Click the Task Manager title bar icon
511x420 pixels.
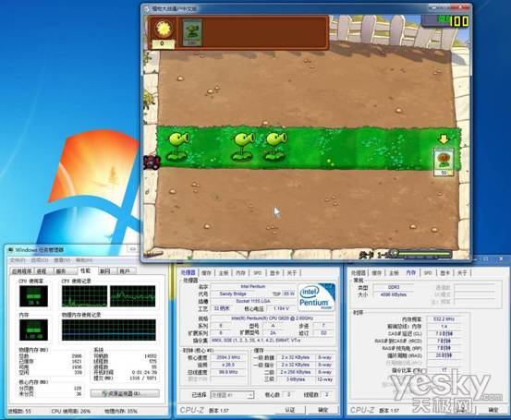[10, 250]
